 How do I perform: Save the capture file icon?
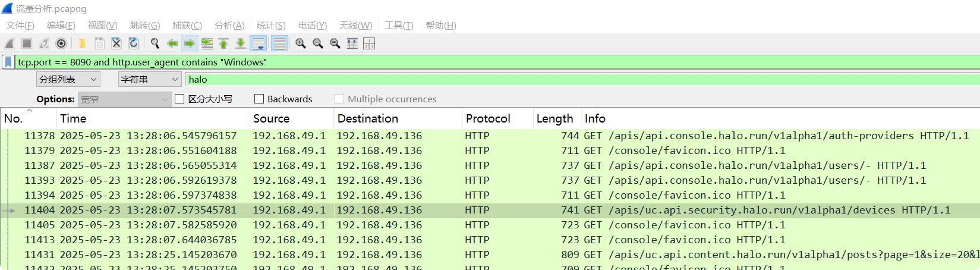tap(99, 43)
